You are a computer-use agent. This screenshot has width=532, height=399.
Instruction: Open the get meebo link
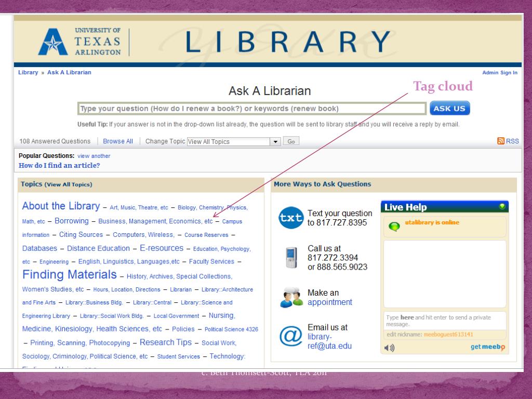(x=487, y=347)
